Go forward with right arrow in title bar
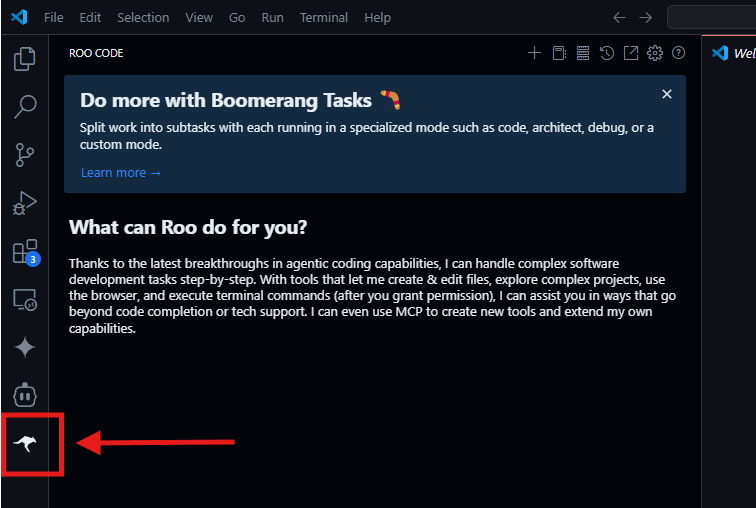Screen dimensions: 756x508 [646, 18]
